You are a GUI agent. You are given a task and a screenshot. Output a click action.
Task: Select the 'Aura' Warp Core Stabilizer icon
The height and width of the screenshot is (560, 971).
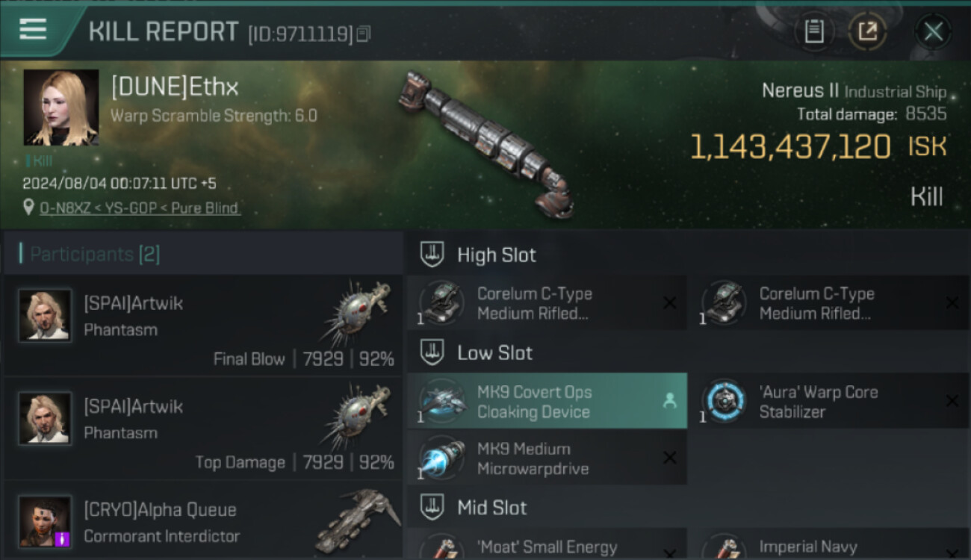724,402
